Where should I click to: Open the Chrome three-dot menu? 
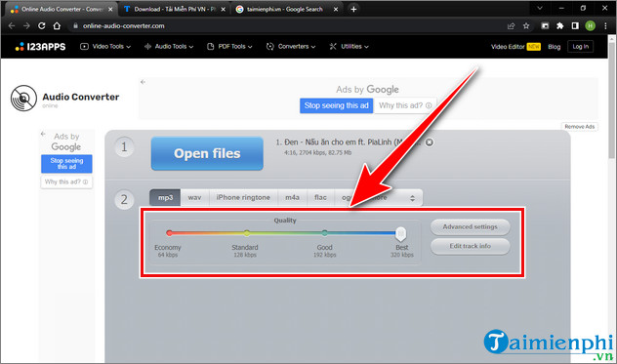[605, 26]
